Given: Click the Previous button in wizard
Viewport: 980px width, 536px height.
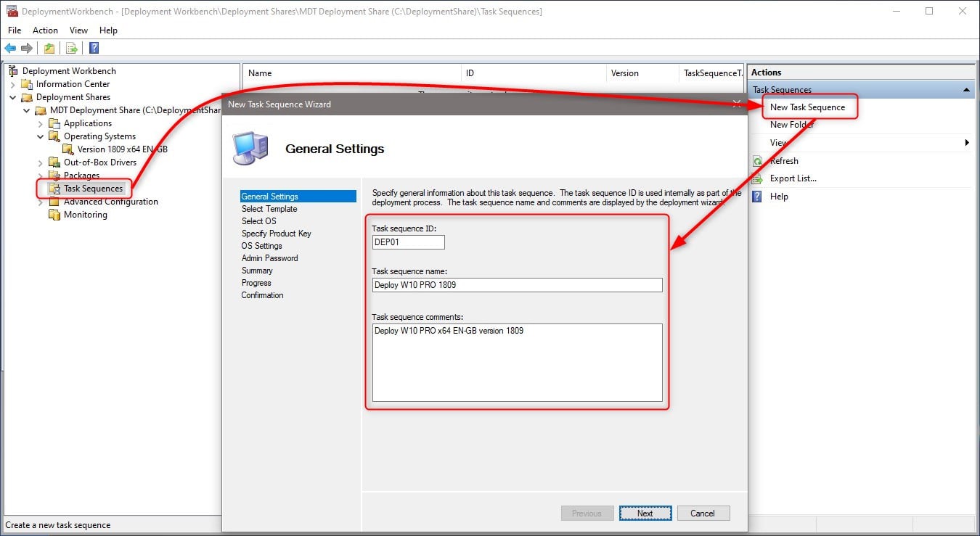Looking at the screenshot, I should [x=587, y=514].
